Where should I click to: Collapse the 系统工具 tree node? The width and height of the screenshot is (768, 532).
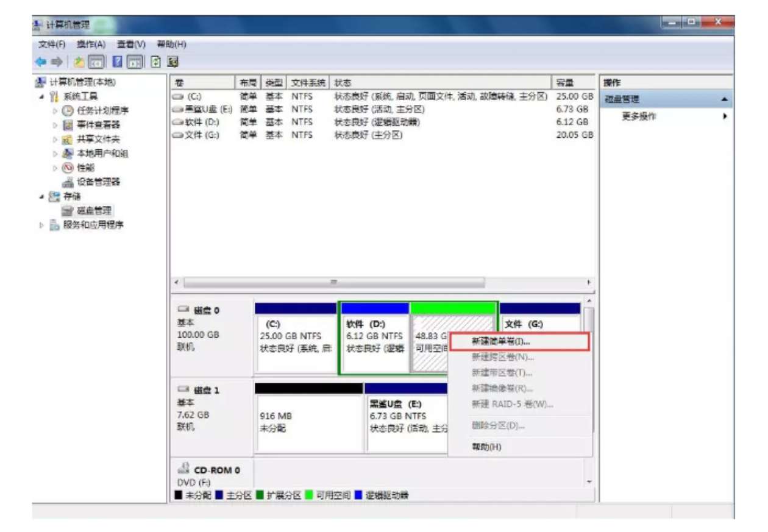tap(42, 97)
